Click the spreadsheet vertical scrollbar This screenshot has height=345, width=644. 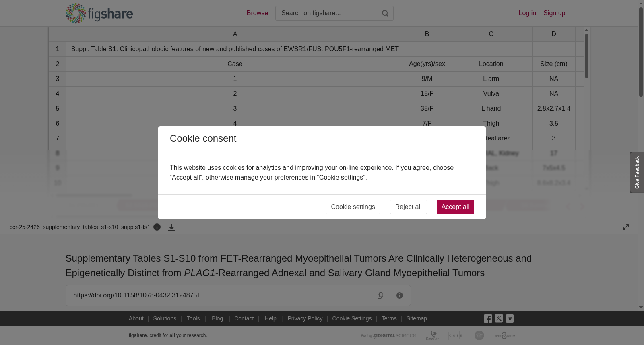click(x=587, y=109)
